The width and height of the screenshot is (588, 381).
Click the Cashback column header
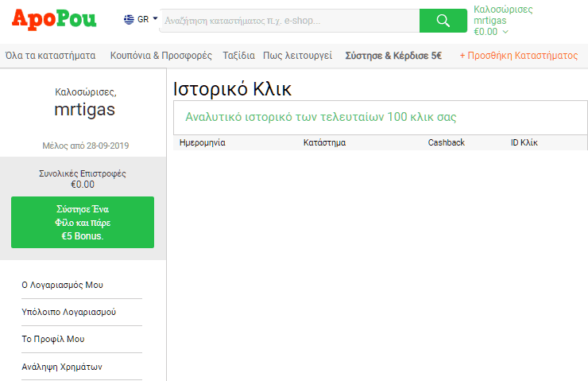[447, 142]
